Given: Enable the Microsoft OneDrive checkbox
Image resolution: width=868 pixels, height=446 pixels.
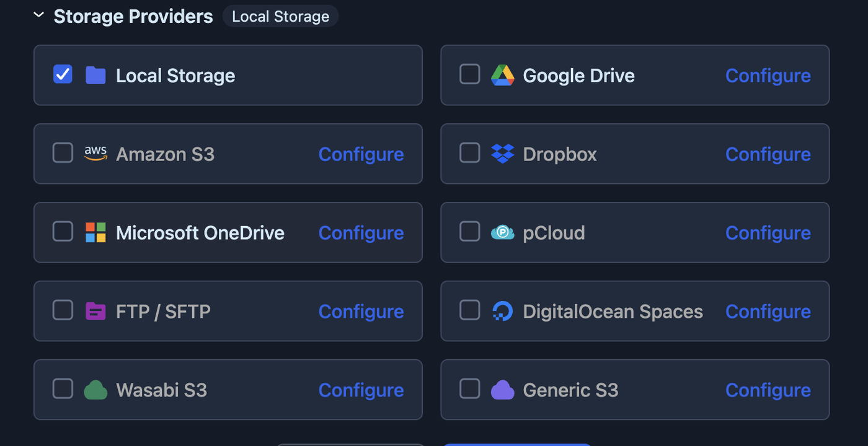Looking at the screenshot, I should click(x=63, y=231).
